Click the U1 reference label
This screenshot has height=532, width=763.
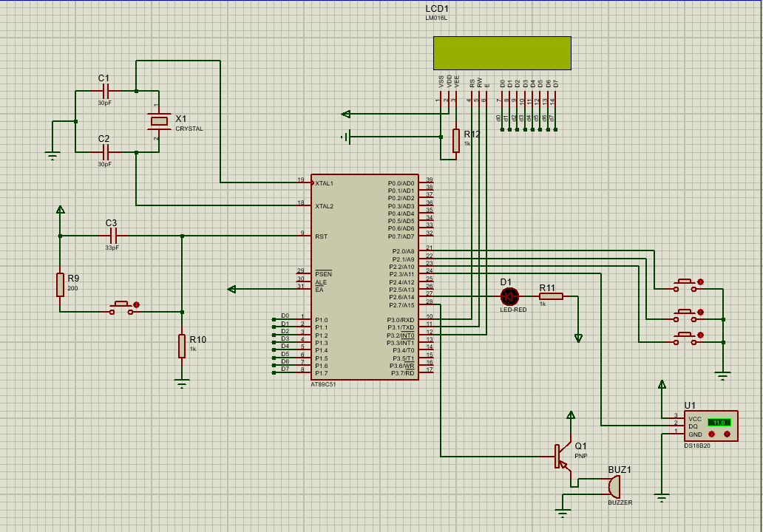[x=690, y=406]
